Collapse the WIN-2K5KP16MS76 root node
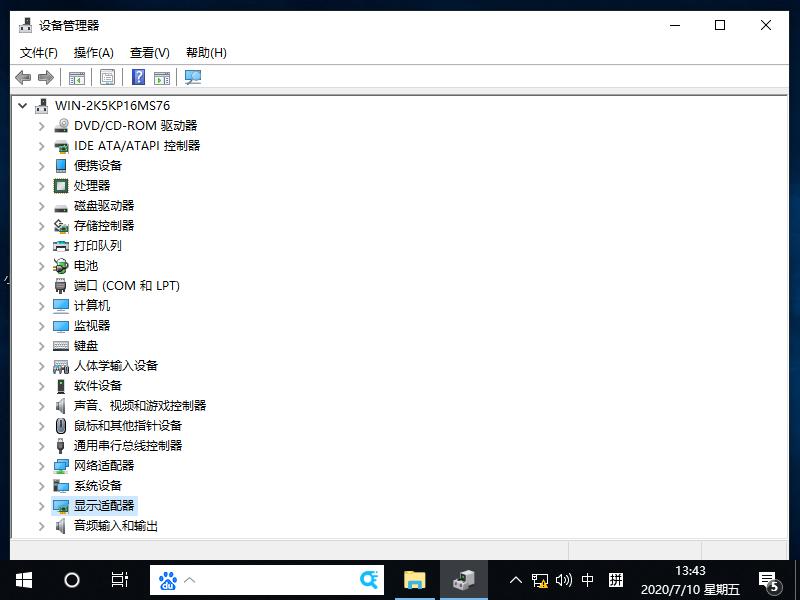Image resolution: width=800 pixels, height=600 pixels. pos(22,105)
